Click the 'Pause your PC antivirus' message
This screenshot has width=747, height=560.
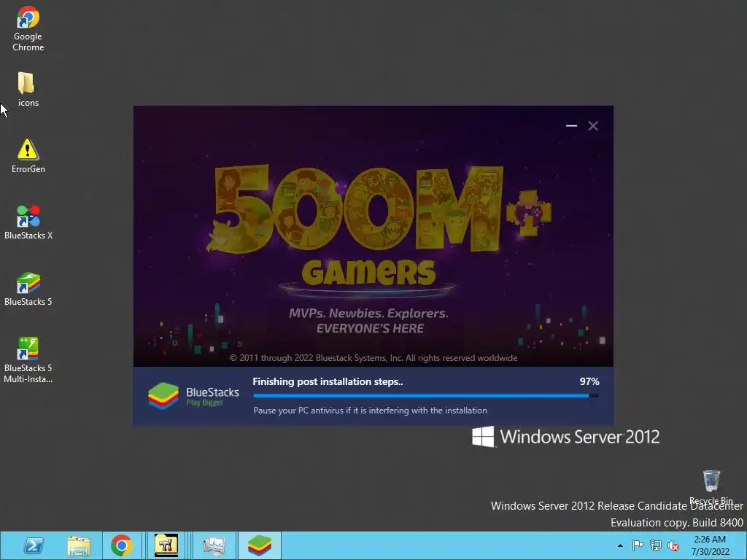point(370,411)
